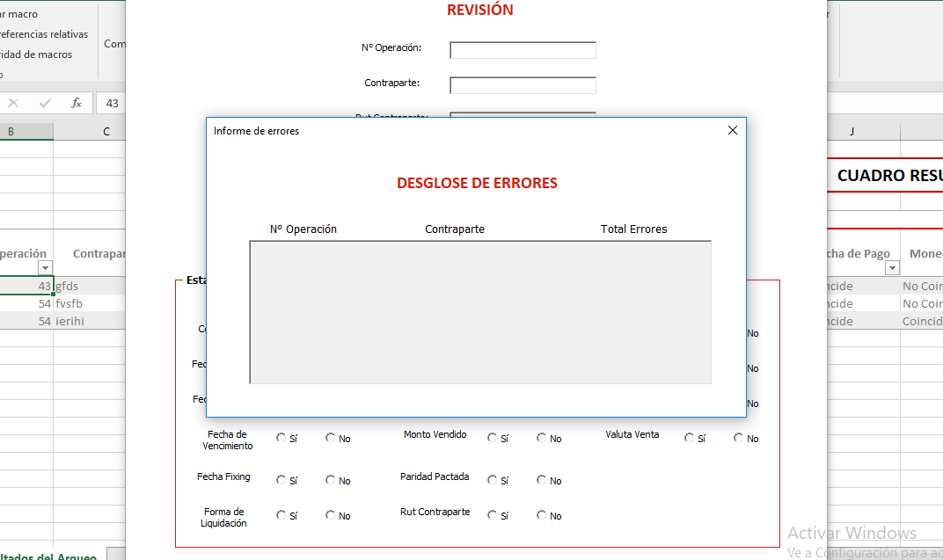Click the Informe de errores title bar text
943x560 pixels.
point(256,131)
